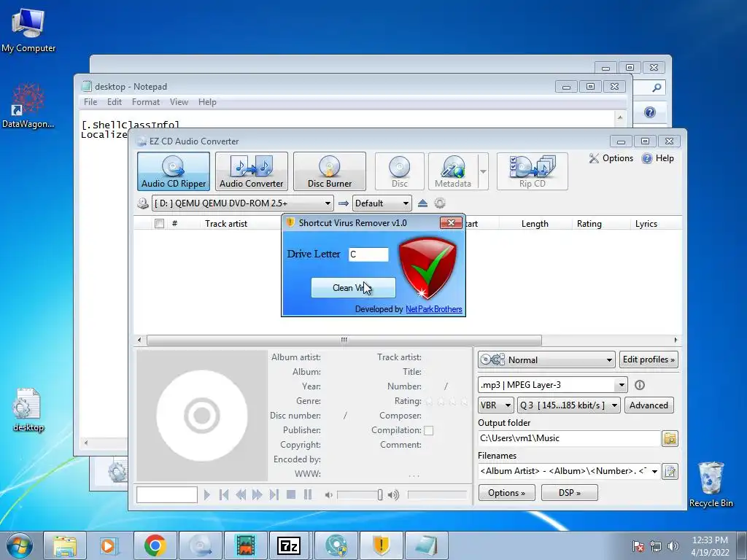Click the Drive Letter input field
Image resolution: width=747 pixels, height=560 pixels.
368,254
